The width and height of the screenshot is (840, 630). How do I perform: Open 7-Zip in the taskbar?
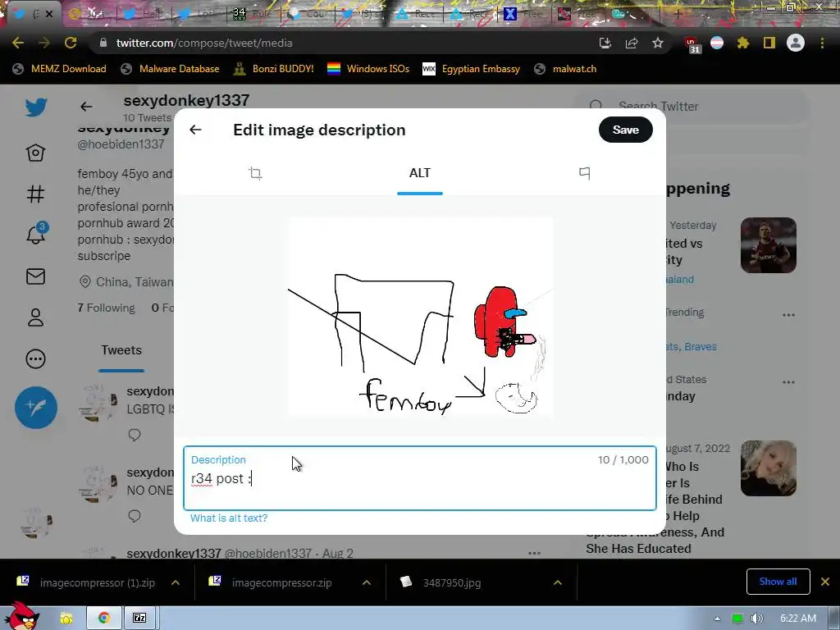point(139,618)
